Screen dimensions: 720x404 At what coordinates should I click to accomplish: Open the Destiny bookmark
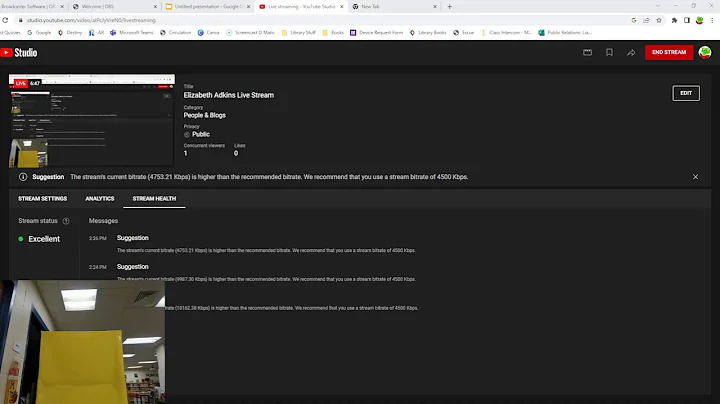pos(70,33)
